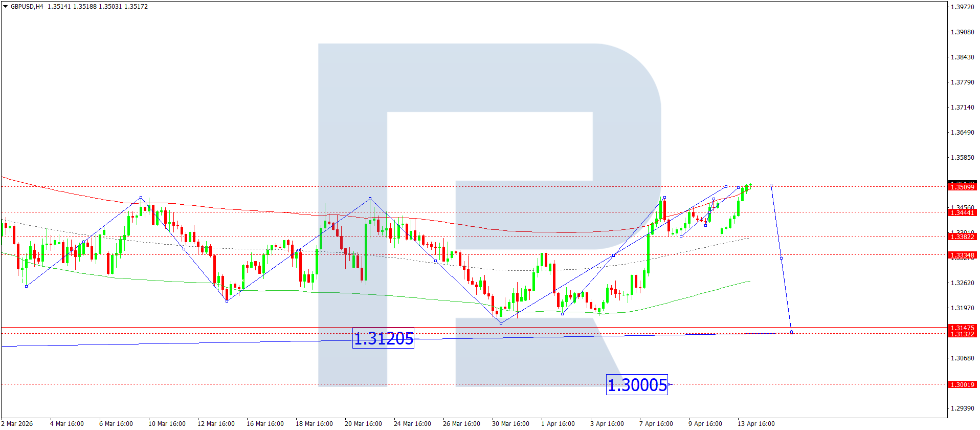The image size is (980, 430).
Task: Select the blue 1.31205 price label
Action: point(383,338)
